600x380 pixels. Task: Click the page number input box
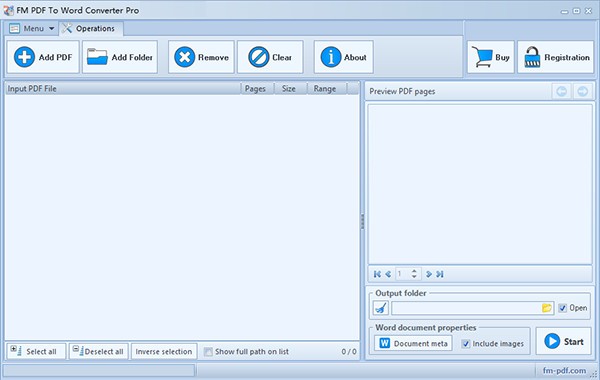(403, 274)
